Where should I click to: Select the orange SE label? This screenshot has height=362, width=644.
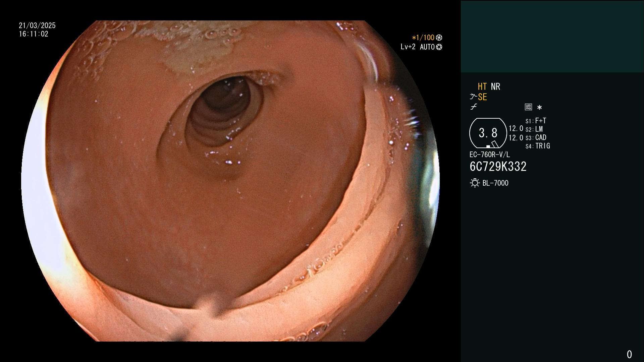[482, 97]
